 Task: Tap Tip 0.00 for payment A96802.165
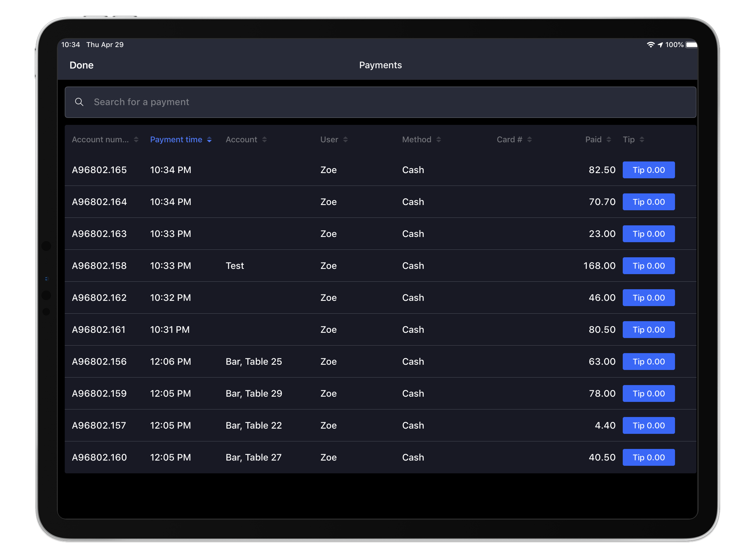click(648, 170)
